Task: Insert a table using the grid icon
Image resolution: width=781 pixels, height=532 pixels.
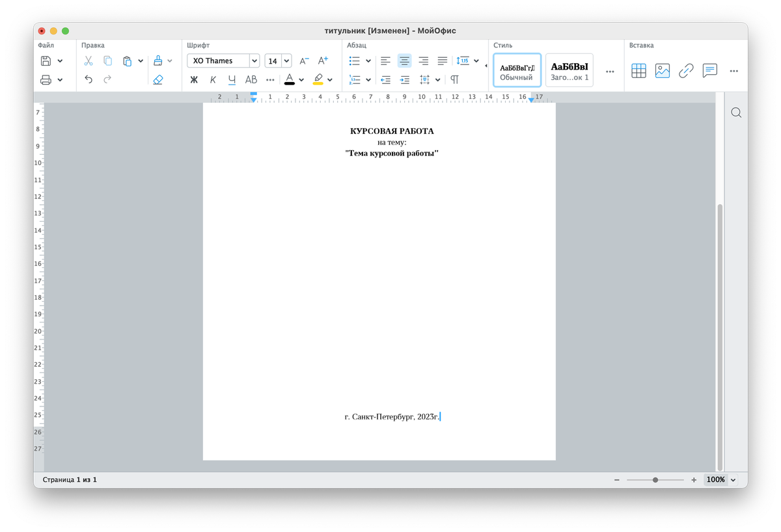Action: click(639, 71)
